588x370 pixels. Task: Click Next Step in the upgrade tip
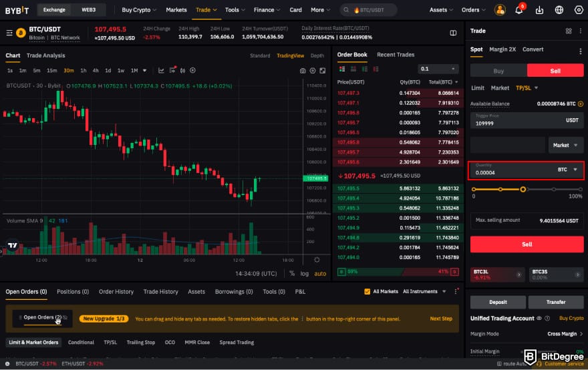pos(441,319)
